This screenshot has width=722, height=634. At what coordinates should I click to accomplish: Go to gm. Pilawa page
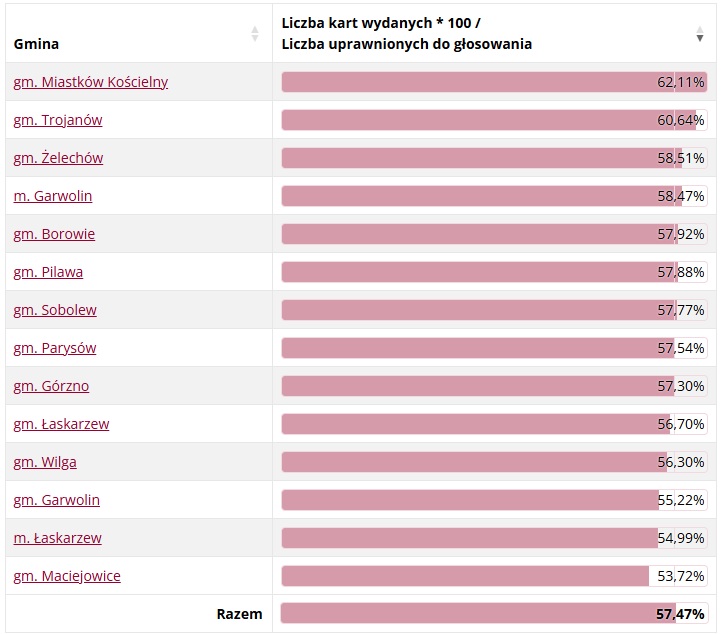click(x=48, y=272)
